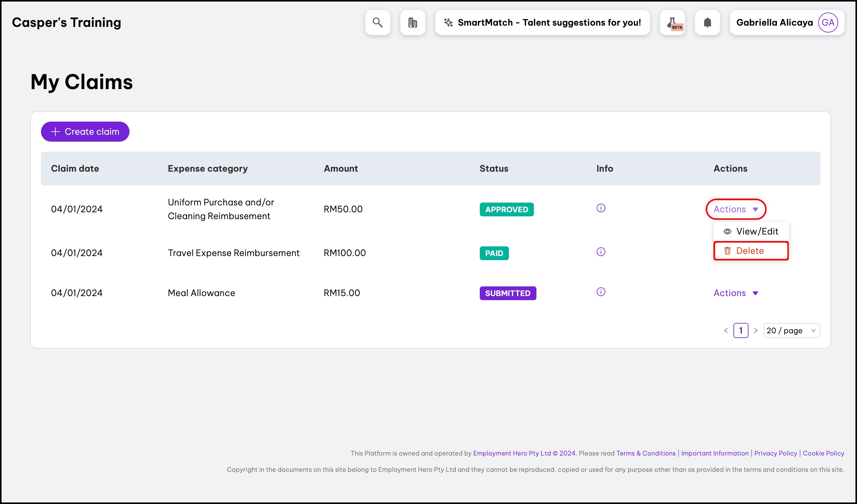Click the My Claims heading
The height and width of the screenshot is (504, 857).
point(82,82)
